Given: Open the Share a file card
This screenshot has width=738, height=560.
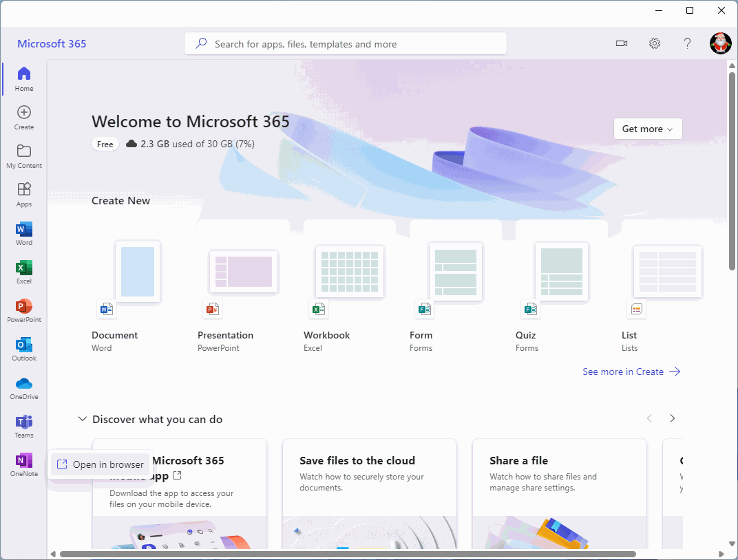Looking at the screenshot, I should [560, 494].
